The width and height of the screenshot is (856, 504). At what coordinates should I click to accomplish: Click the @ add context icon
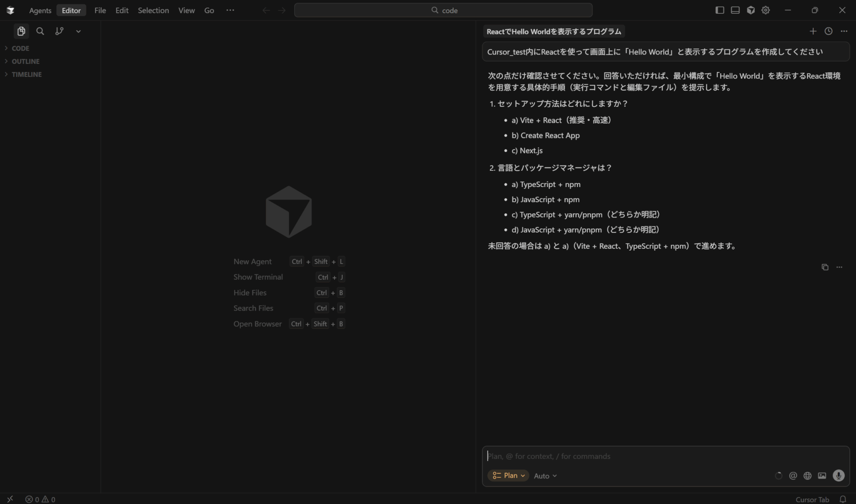(x=793, y=476)
